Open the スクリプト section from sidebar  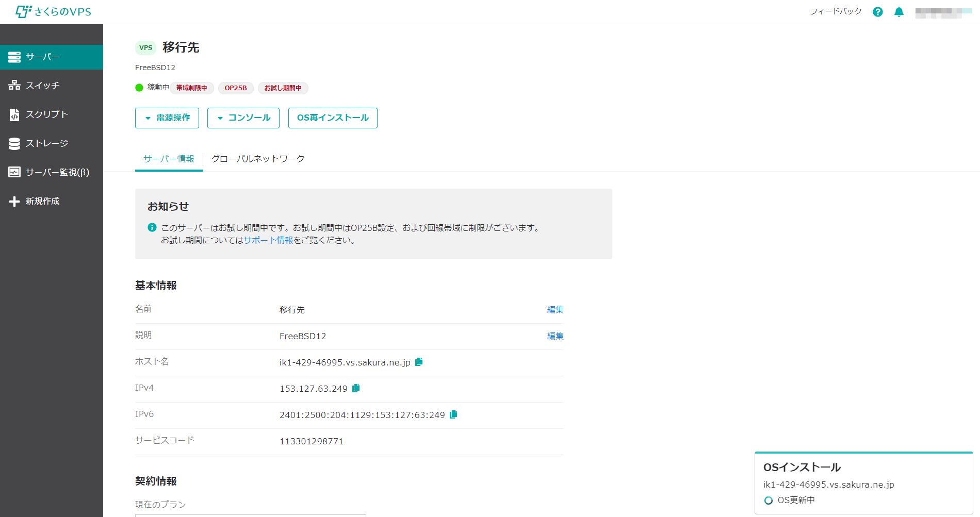coord(47,114)
